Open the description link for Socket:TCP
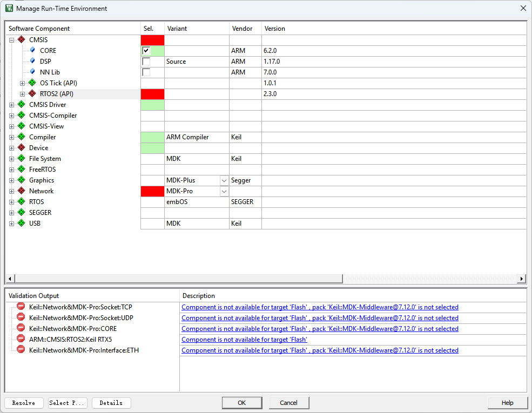Viewport: 532px width, 413px height. [320, 307]
